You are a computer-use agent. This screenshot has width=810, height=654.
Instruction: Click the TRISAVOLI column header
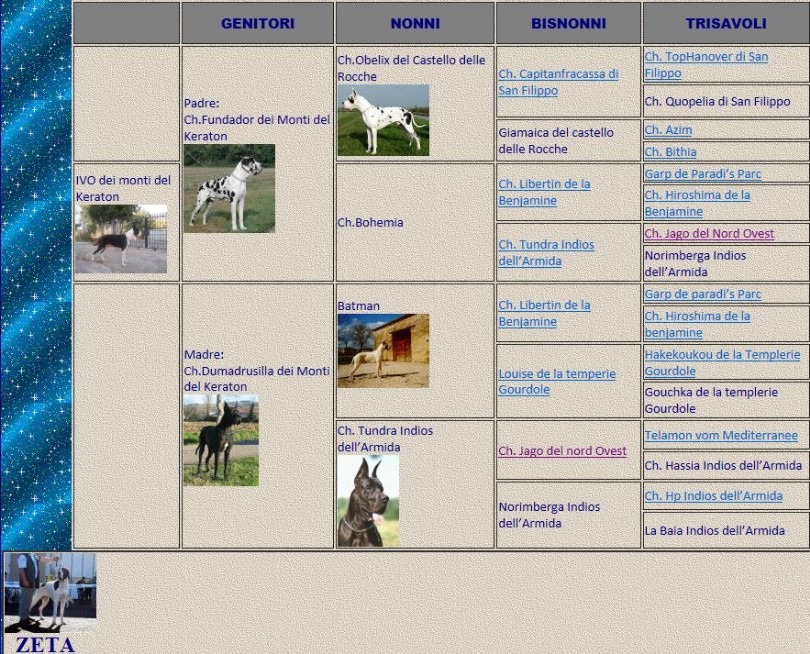(726, 23)
